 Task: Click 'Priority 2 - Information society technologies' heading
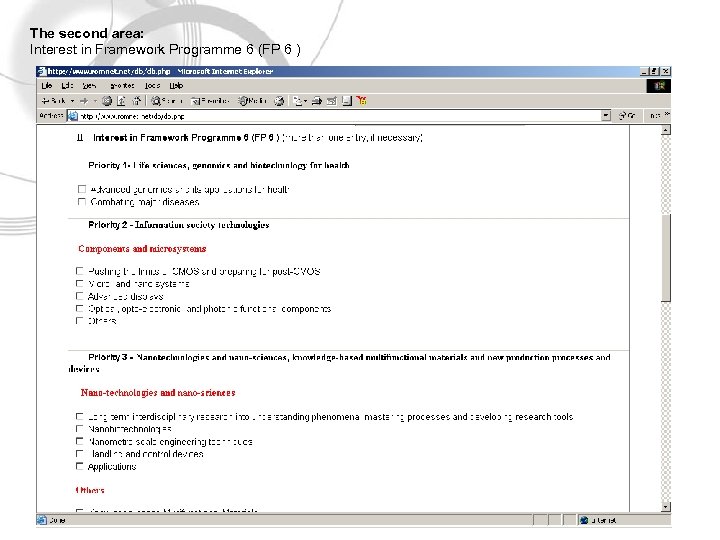(179, 225)
